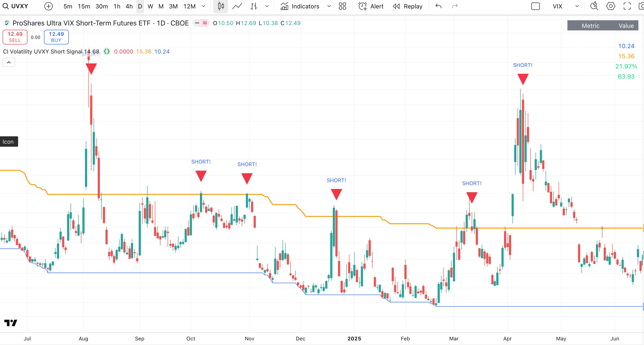Open the Indicators favorites dropdown arrow

coord(329,6)
